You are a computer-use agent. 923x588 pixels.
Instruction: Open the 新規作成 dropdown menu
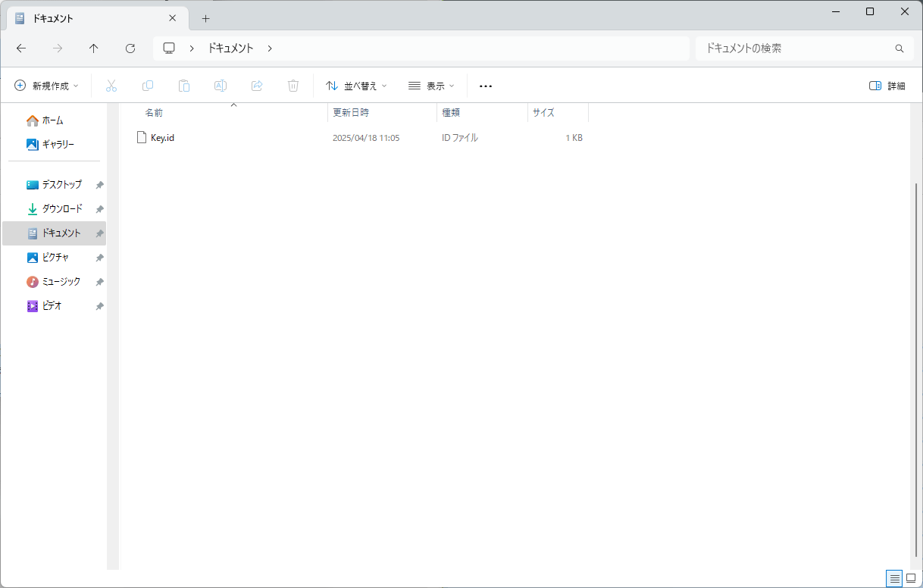[x=47, y=86]
